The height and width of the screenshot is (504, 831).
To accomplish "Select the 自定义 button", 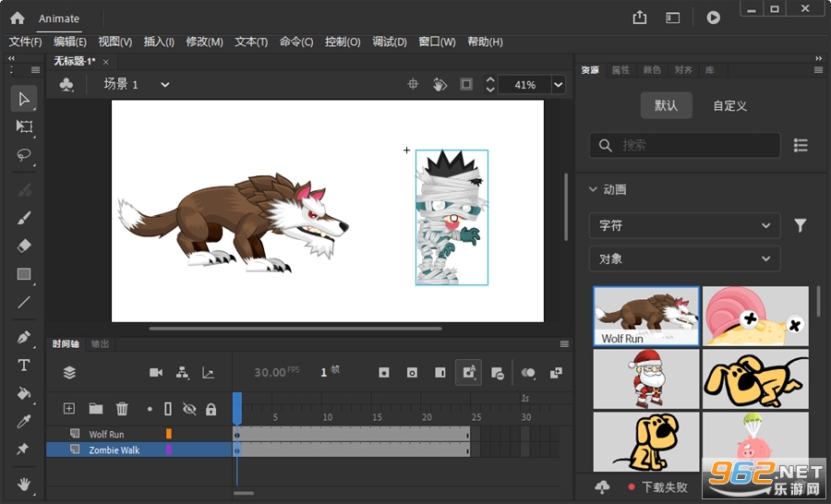I will (x=729, y=105).
